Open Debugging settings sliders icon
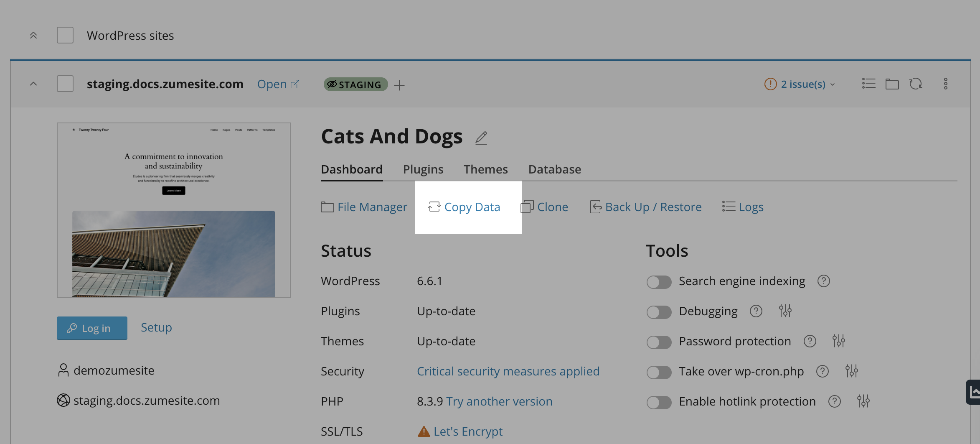The image size is (980, 444). click(785, 311)
